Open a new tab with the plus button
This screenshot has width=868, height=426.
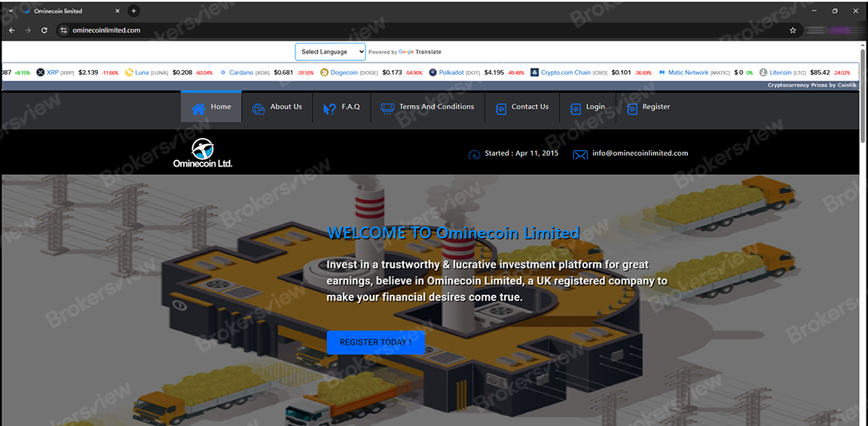[x=133, y=11]
